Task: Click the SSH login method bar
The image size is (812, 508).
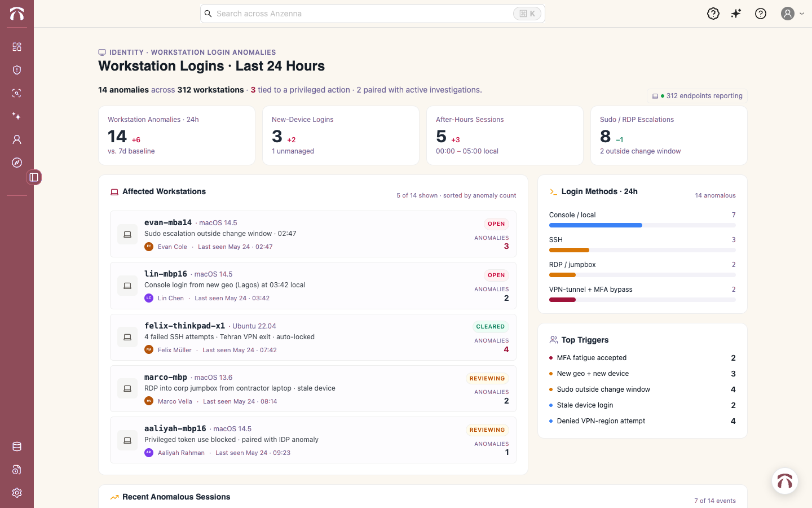Action: (x=642, y=250)
